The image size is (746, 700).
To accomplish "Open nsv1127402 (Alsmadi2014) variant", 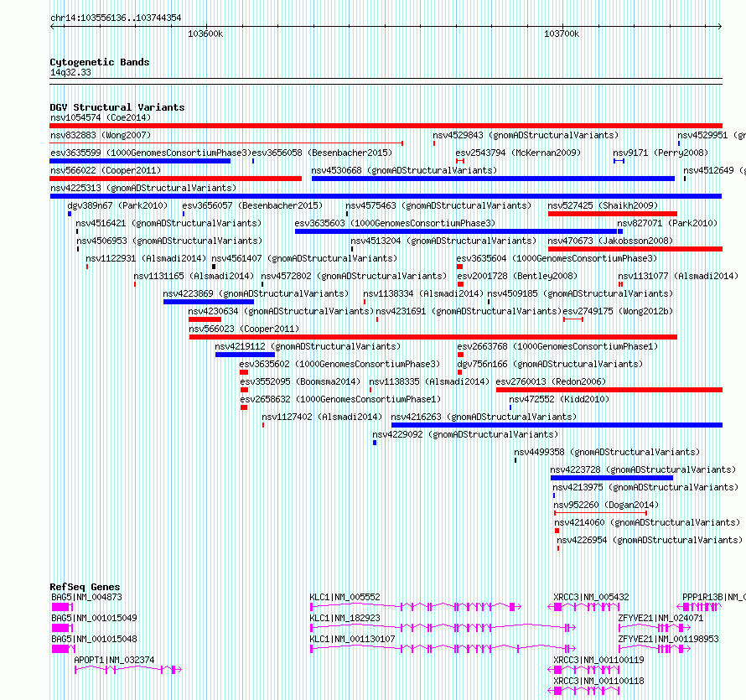I will [322, 417].
